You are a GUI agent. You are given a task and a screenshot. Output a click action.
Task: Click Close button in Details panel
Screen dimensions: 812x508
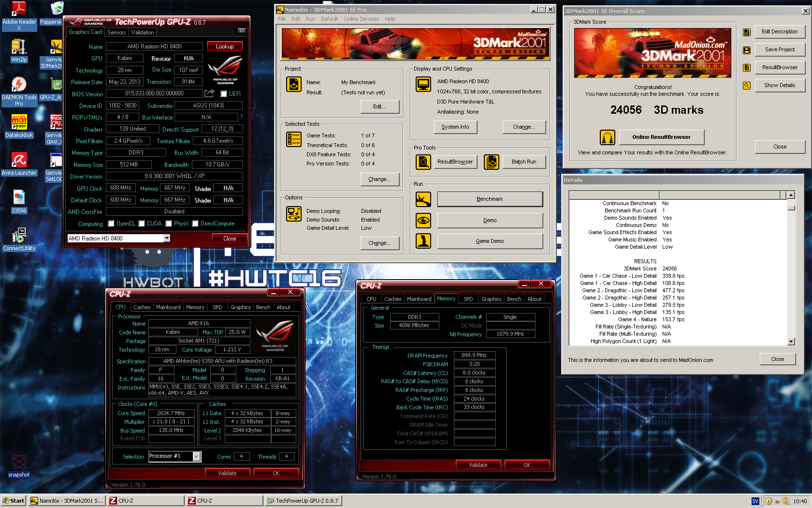tap(778, 359)
